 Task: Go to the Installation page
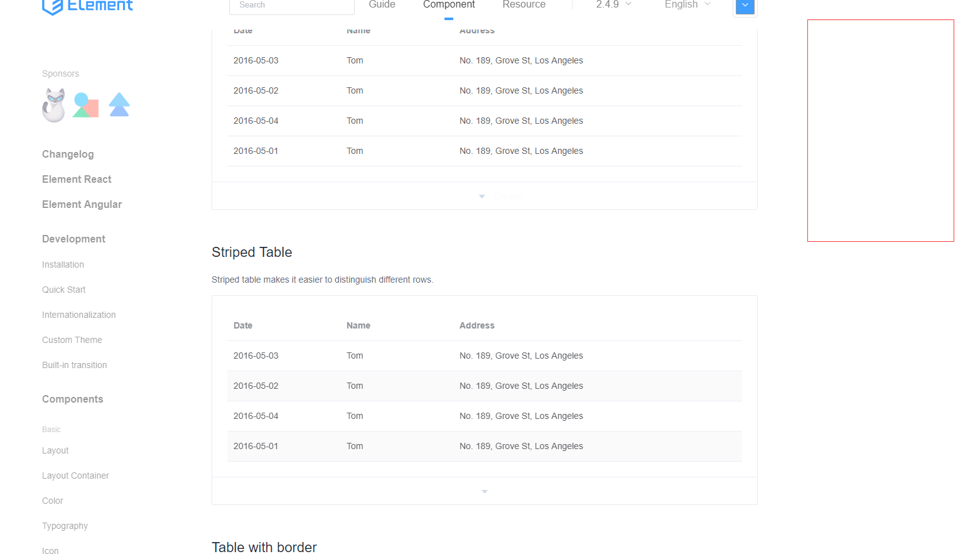point(63,265)
